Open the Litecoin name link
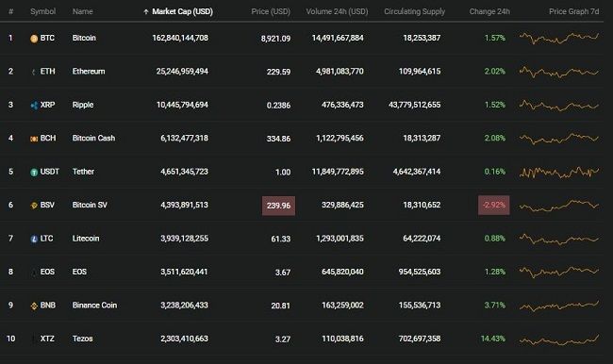This screenshot has height=364, width=613. tap(86, 239)
